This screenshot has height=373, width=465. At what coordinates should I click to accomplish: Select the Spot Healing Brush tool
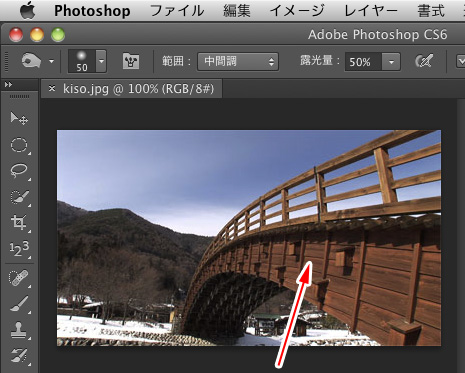[x=19, y=278]
